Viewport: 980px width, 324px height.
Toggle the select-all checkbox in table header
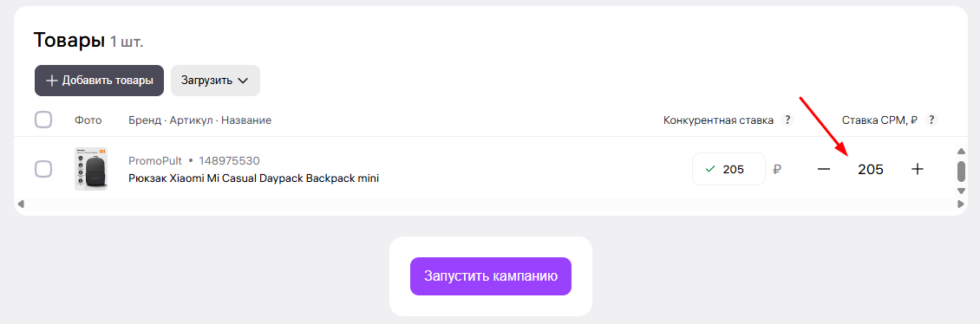(43, 120)
